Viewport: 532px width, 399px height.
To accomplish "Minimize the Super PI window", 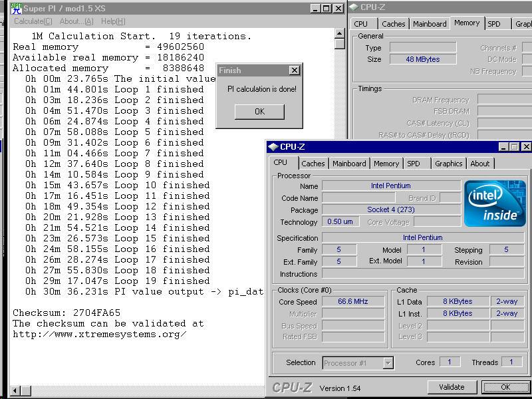I will point(315,9).
